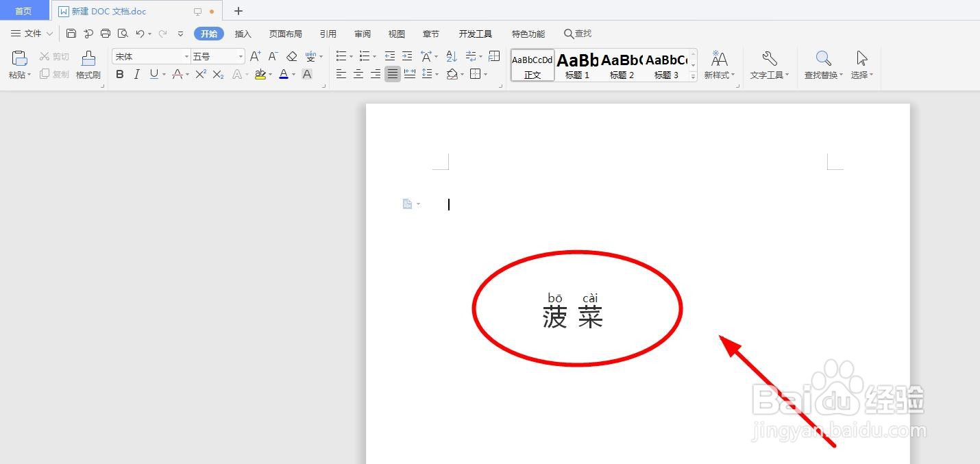This screenshot has width=980, height=464.
Task: Select the Format Painter (格式刷) tool
Action: [88, 65]
